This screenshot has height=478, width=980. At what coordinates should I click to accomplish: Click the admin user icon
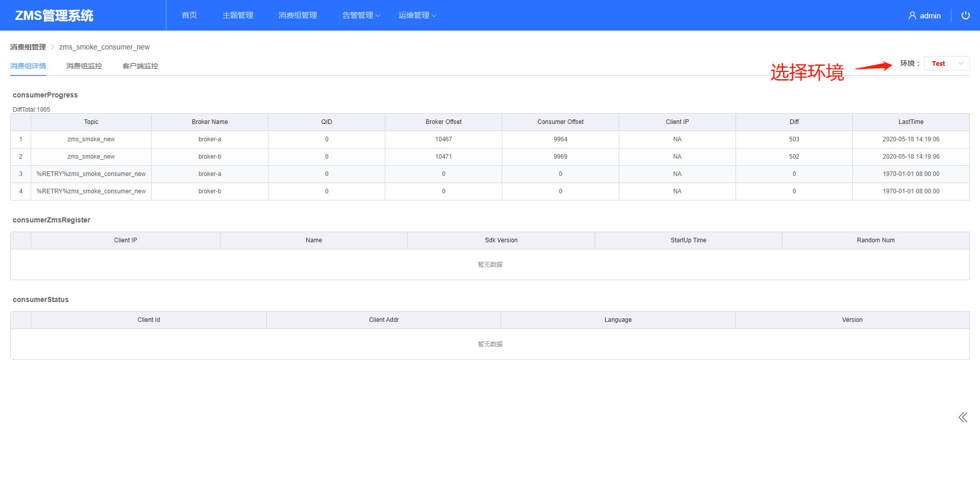pyautogui.click(x=912, y=16)
